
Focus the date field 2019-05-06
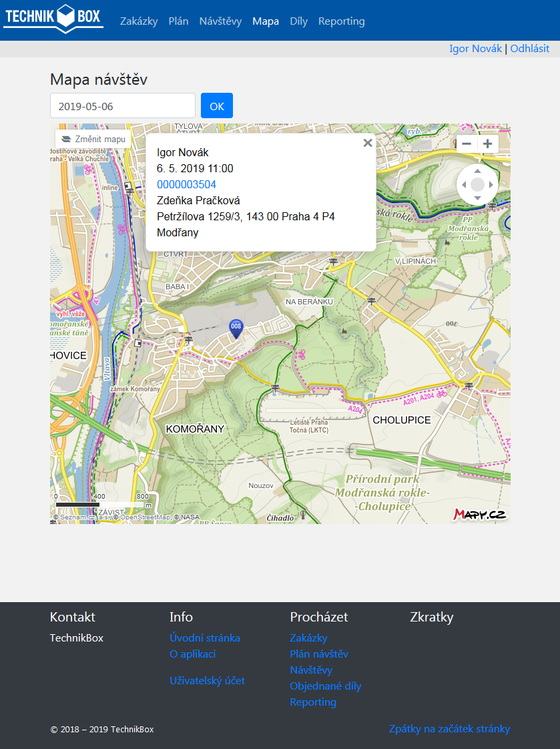click(123, 105)
